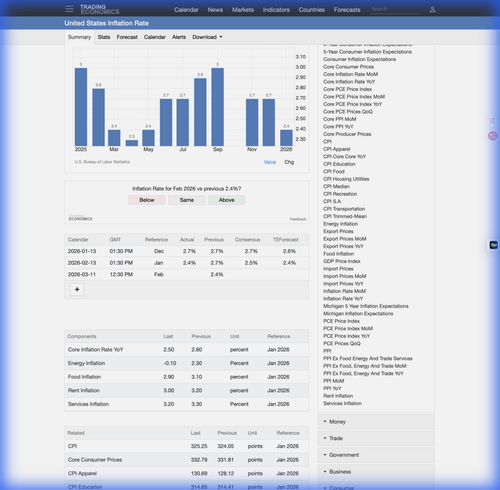The image size is (500, 490).
Task: Open the Indicators nav menu
Action: click(x=276, y=10)
